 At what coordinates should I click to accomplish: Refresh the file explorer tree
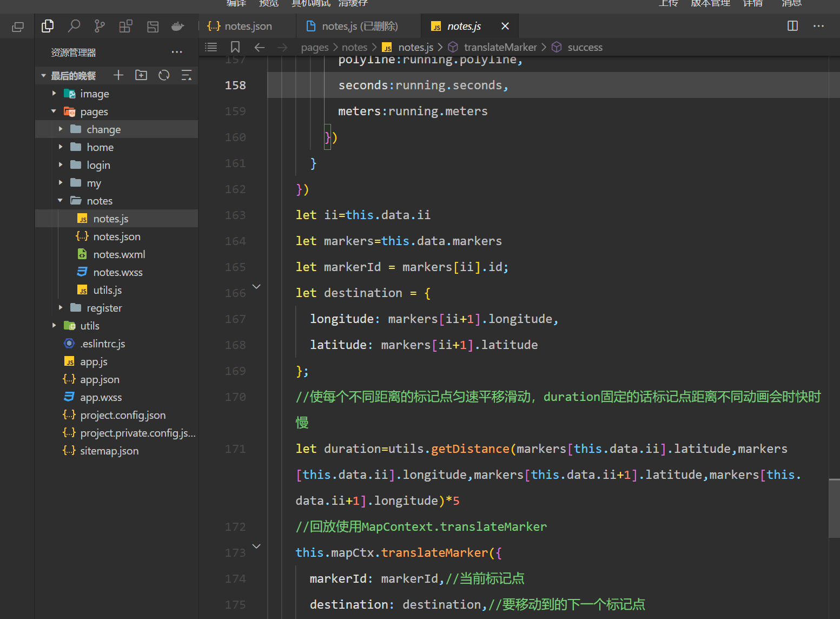point(164,75)
